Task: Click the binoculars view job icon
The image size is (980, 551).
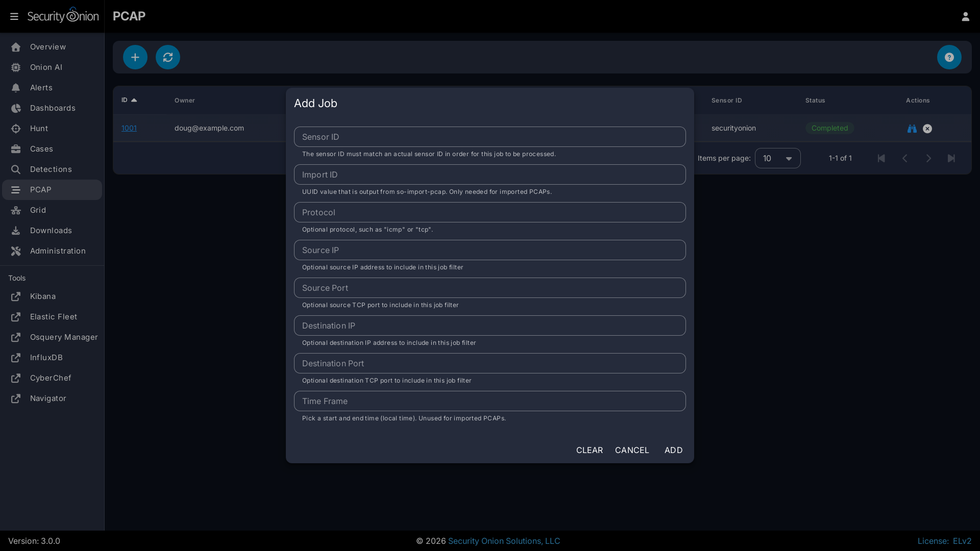Action: 912,129
